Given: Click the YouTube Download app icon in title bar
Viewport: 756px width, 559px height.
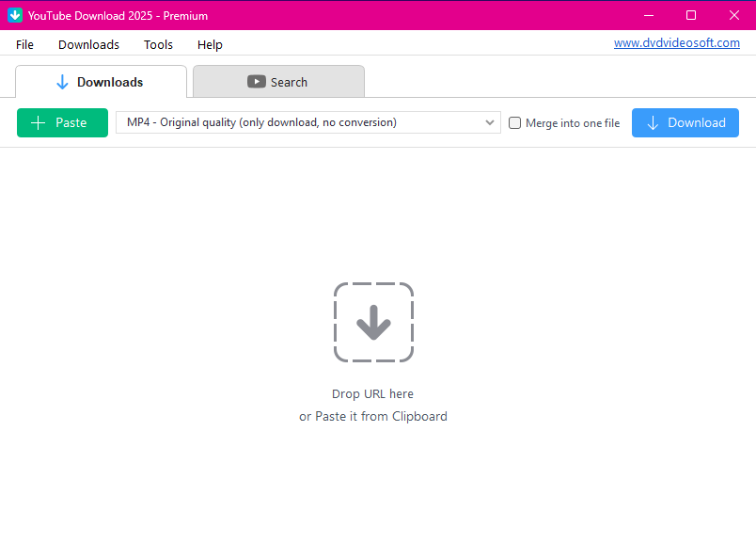Looking at the screenshot, I should click(15, 15).
